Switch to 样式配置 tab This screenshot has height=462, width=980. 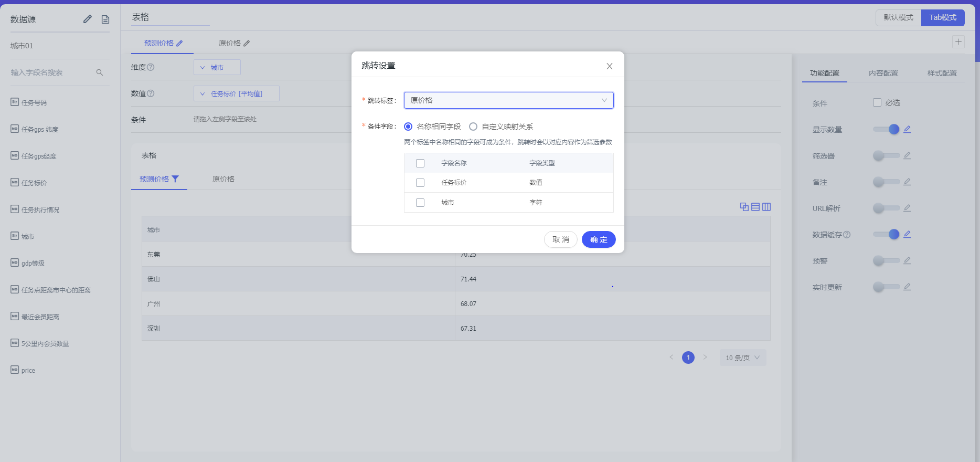(x=942, y=73)
